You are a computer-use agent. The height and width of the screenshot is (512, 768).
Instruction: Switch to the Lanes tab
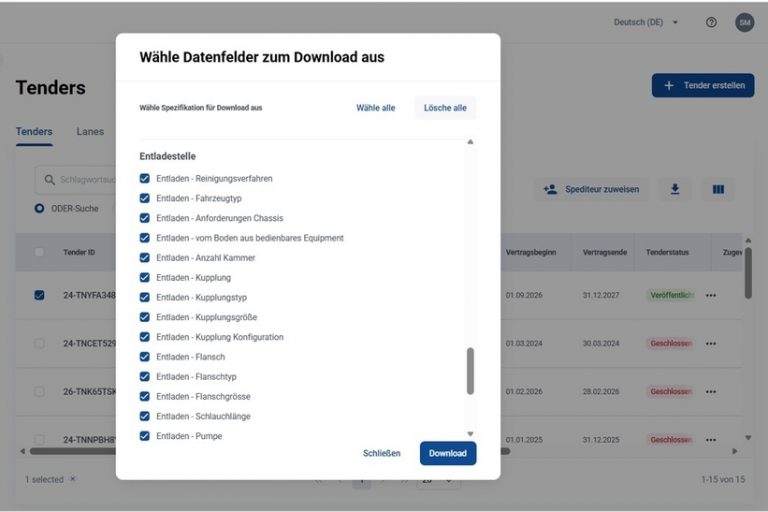pyautogui.click(x=90, y=132)
